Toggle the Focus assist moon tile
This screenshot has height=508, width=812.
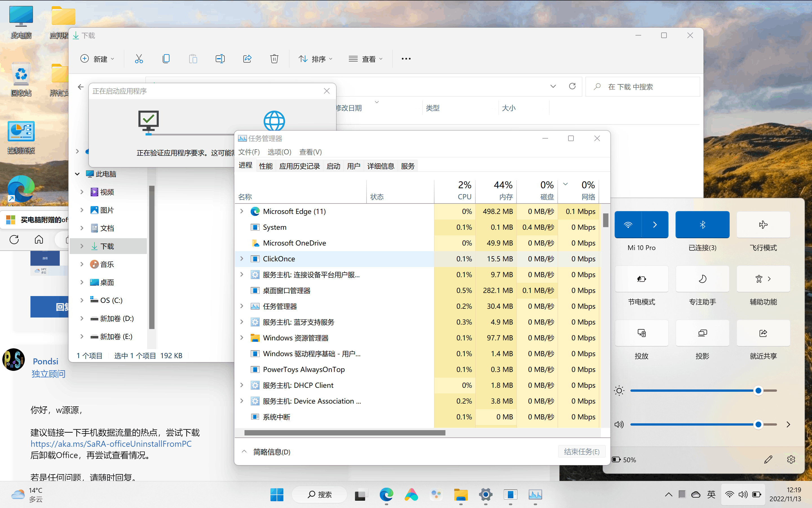[702, 279]
